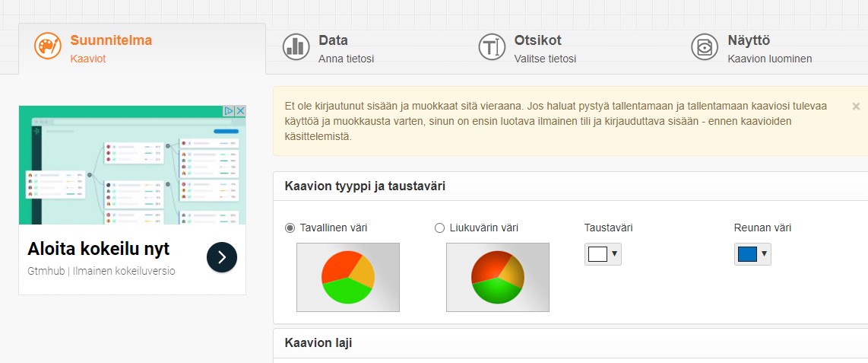Click the Gtmhub Ilmainen kokeiluversio text
Screen dimensions: 868x363
click(x=101, y=272)
